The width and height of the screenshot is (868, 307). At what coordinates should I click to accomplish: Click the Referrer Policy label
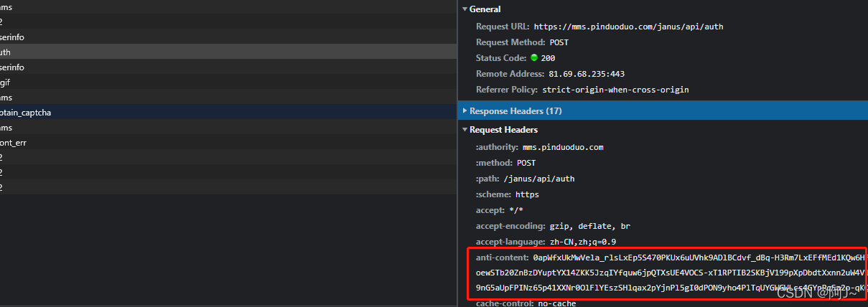point(507,90)
